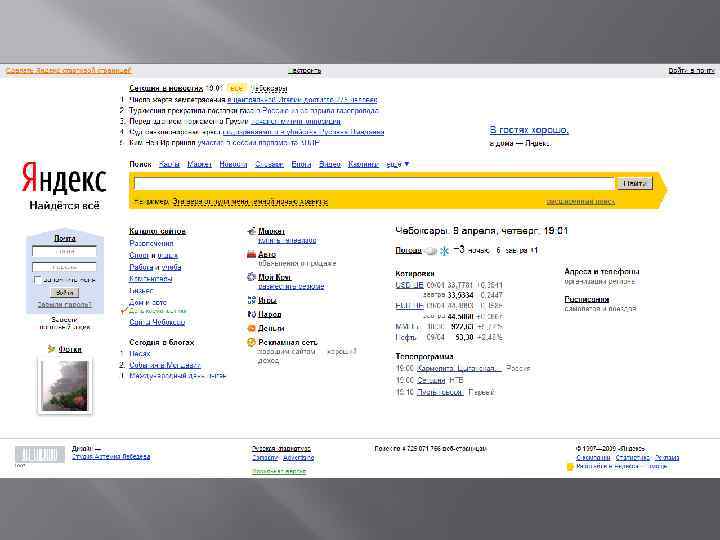Click the cloud weather icon

pos(430,251)
